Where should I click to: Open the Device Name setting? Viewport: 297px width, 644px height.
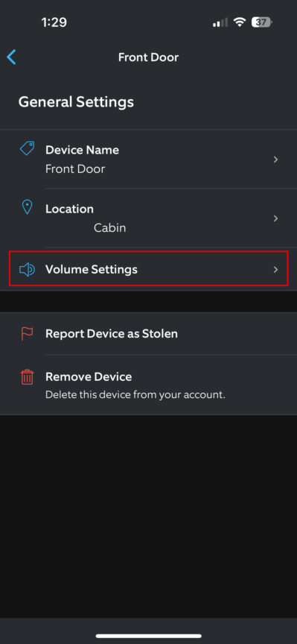[149, 160]
